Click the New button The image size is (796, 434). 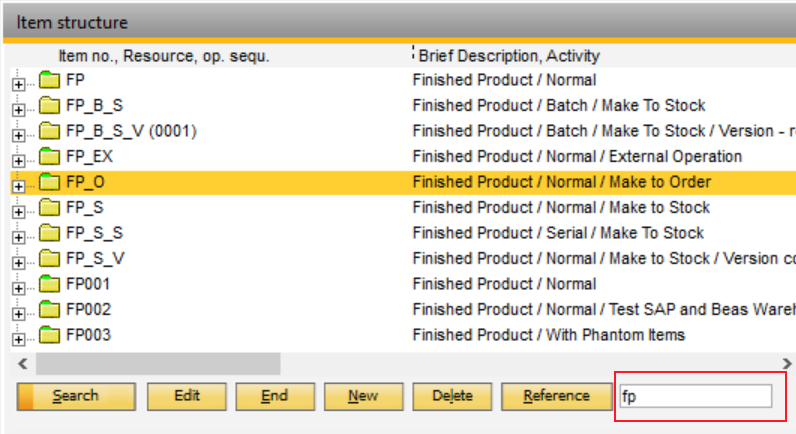pyautogui.click(x=363, y=396)
